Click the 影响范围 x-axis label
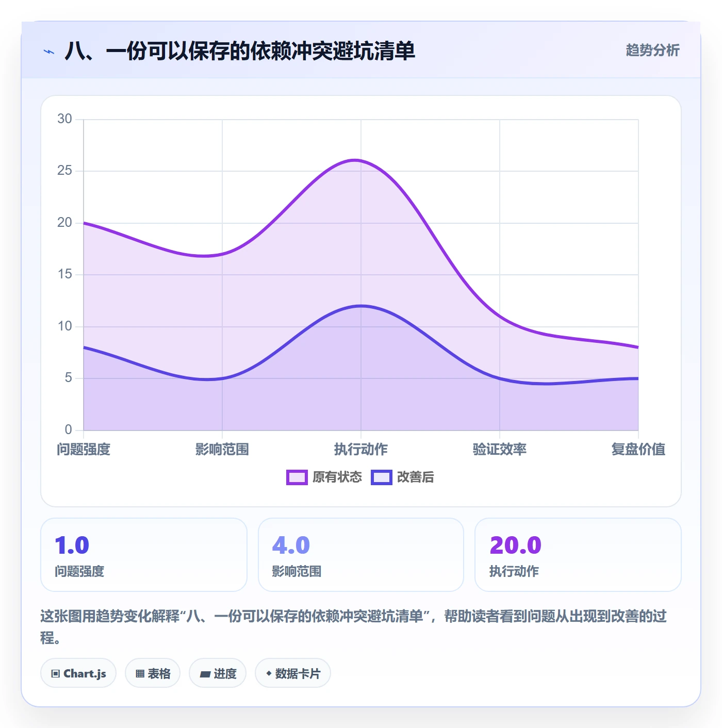This screenshot has height=728, width=722. click(x=222, y=449)
